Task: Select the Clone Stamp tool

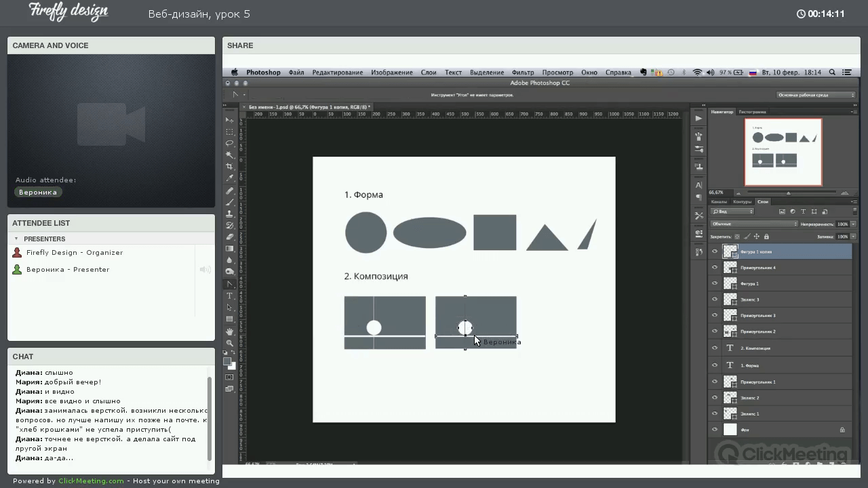Action: tap(230, 214)
